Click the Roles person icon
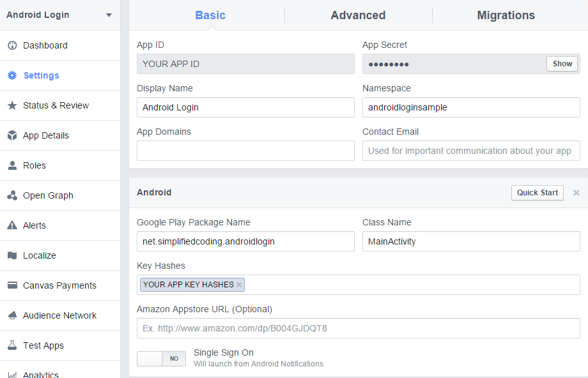 [x=12, y=165]
